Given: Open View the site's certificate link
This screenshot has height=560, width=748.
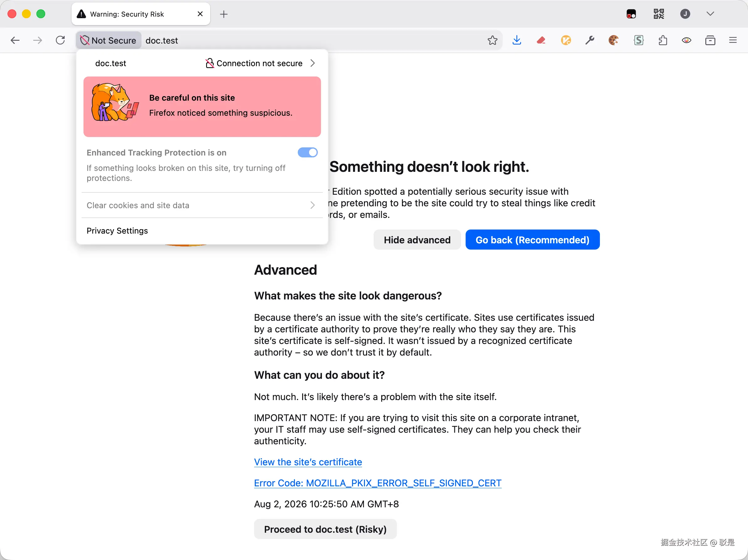Looking at the screenshot, I should pos(308,462).
